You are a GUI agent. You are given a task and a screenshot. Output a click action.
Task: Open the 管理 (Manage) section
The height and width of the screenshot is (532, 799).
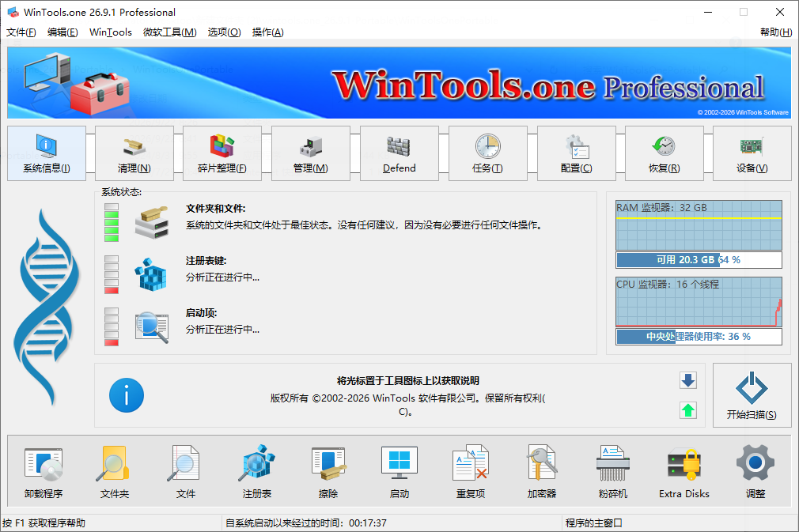click(x=311, y=153)
